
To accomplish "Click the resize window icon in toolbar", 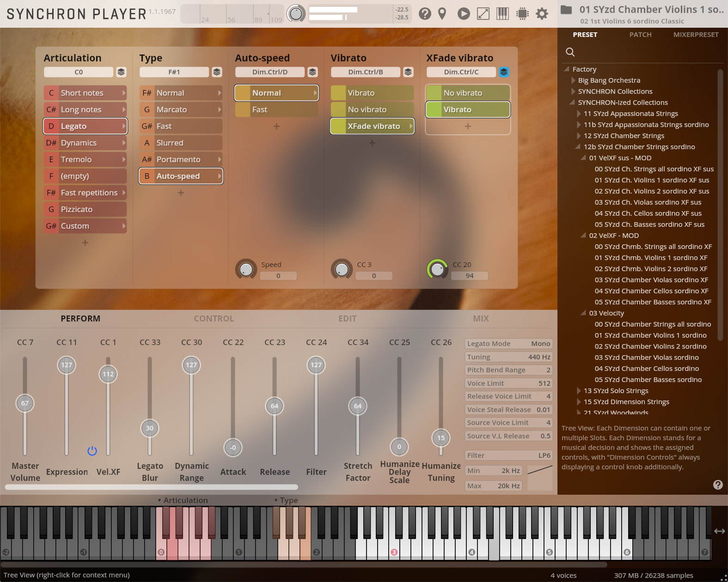I will click(x=483, y=14).
